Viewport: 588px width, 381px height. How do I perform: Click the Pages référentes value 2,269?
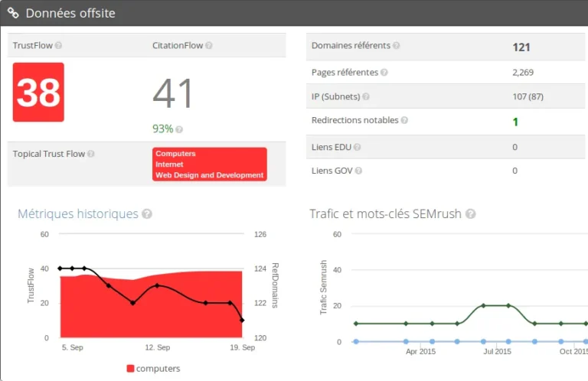pos(523,73)
